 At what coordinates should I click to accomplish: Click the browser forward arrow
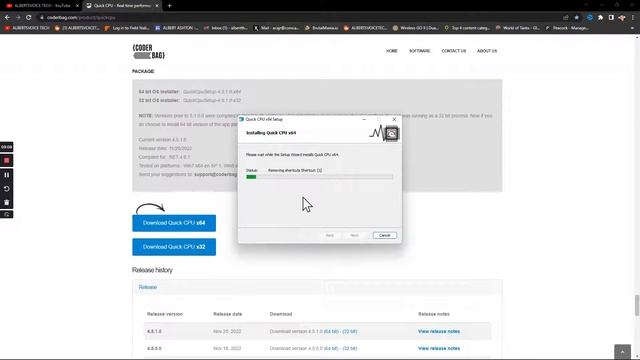pos(18,18)
